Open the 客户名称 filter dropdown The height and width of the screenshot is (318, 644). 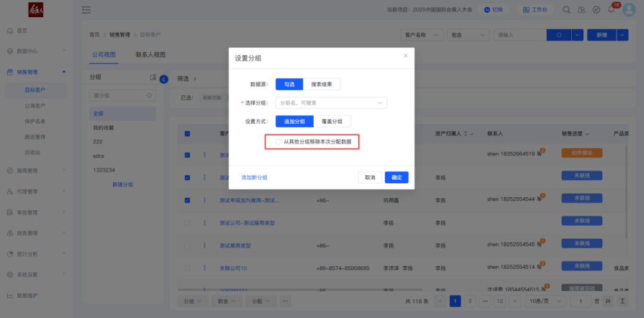[x=420, y=35]
